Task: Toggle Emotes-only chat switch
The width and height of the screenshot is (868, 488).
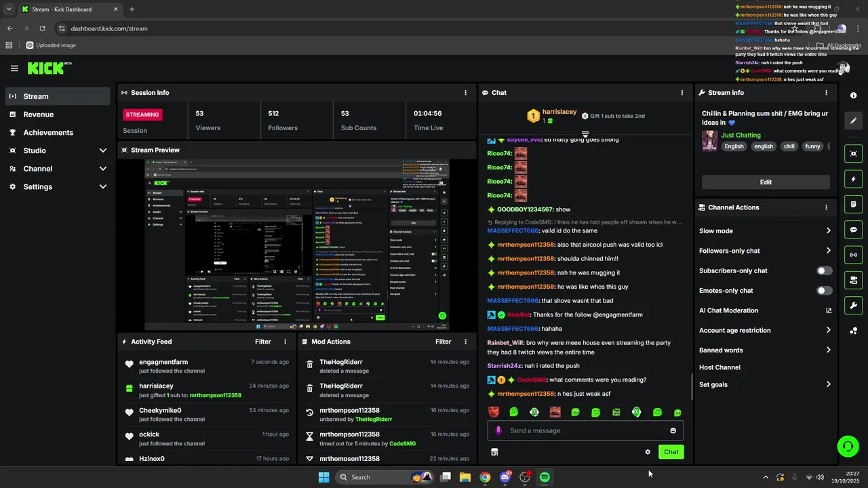Action: point(824,291)
